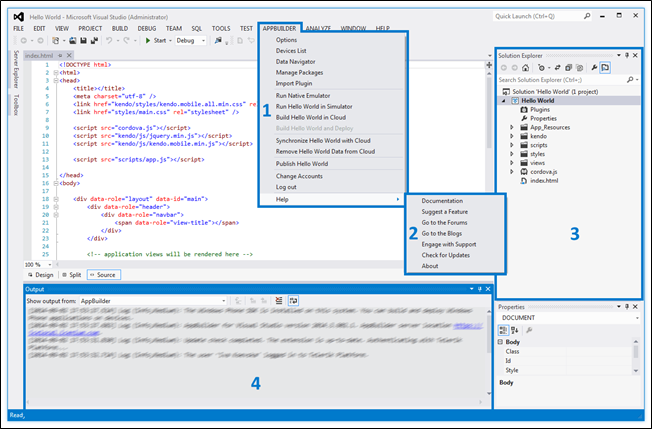Click the Clear All icon in Output toolbar
652x429 pixels.
pos(279,301)
